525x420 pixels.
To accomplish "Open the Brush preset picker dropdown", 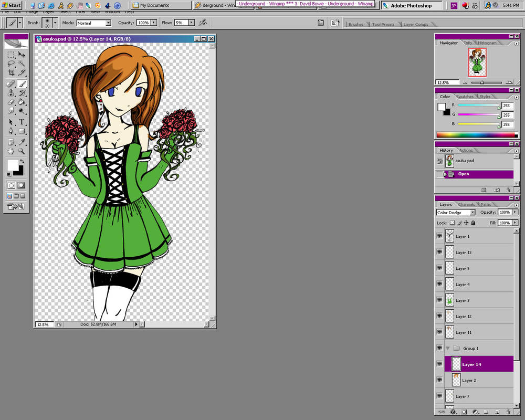I will [x=55, y=23].
